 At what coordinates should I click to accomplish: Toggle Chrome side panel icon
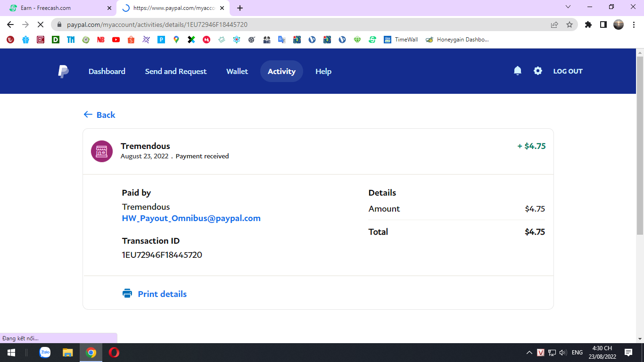pos(603,25)
